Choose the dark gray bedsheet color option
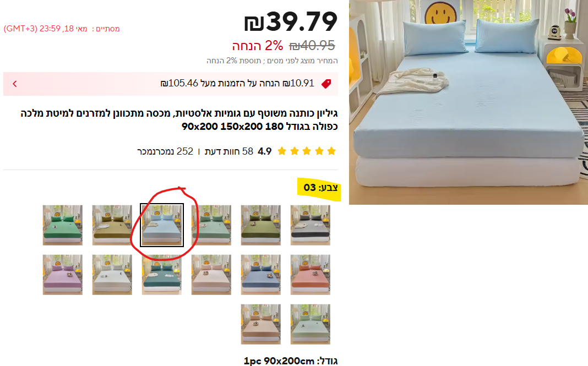Viewport: 588px width, 366px height. (310, 225)
